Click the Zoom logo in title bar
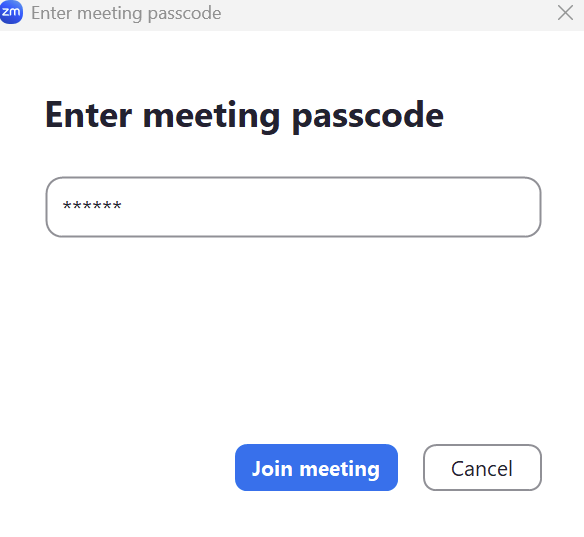This screenshot has width=584, height=537. (11, 12)
